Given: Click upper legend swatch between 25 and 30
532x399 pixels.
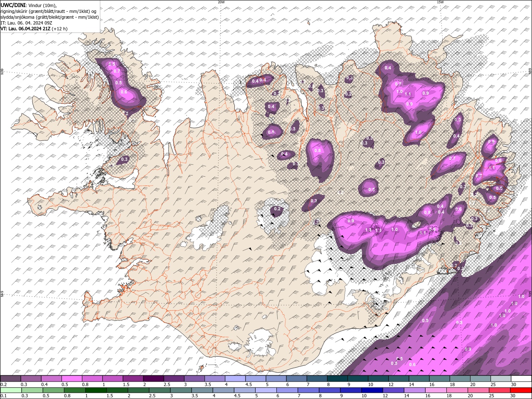Looking at the screenshot, I should [x=500, y=379].
